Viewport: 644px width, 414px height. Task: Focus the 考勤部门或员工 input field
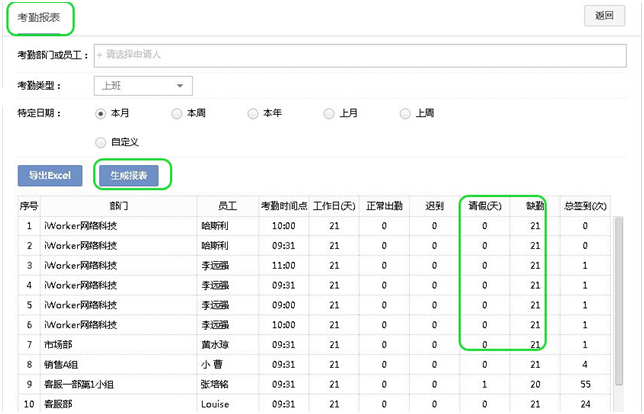pos(360,54)
